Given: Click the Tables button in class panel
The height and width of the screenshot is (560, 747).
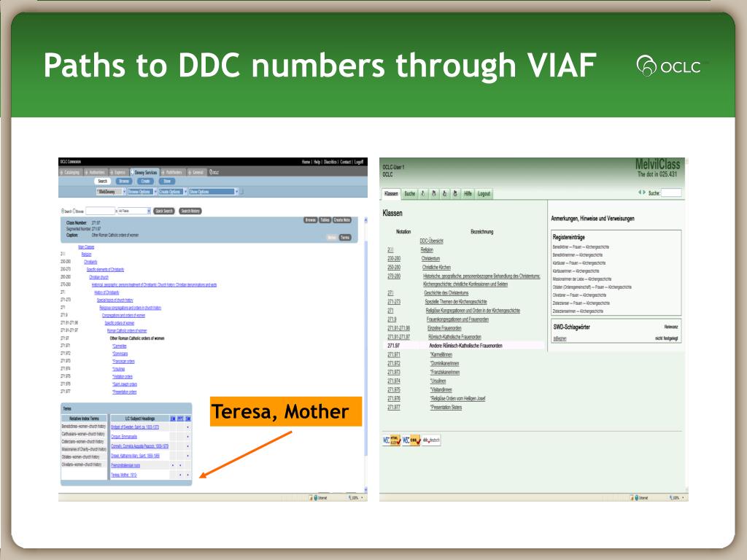Looking at the screenshot, I should coord(325,220).
